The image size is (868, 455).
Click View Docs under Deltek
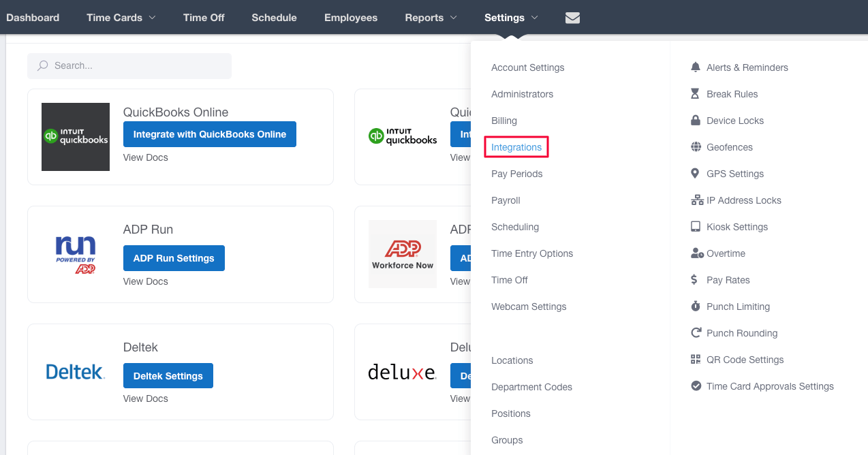145,398
